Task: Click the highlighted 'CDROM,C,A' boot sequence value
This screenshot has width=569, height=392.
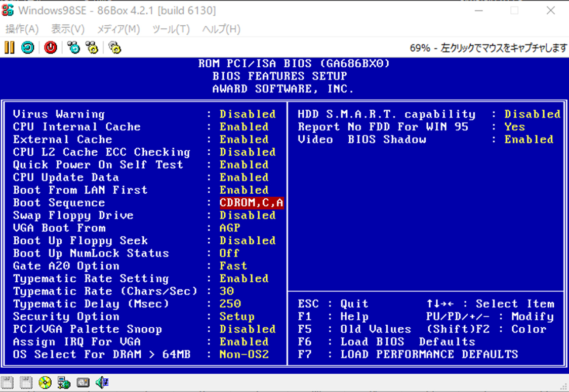Action: tap(252, 203)
